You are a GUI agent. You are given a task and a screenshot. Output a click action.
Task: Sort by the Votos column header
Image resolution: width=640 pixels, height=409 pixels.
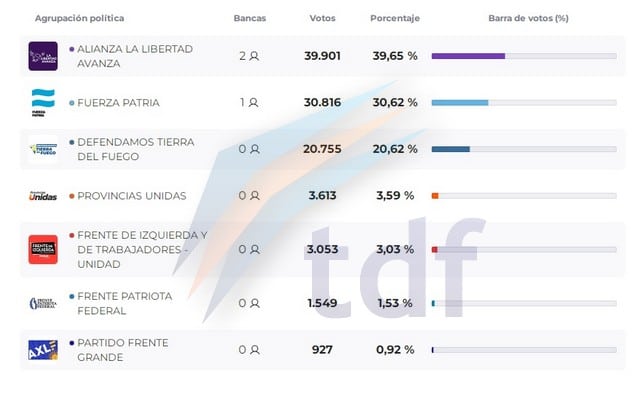(322, 19)
